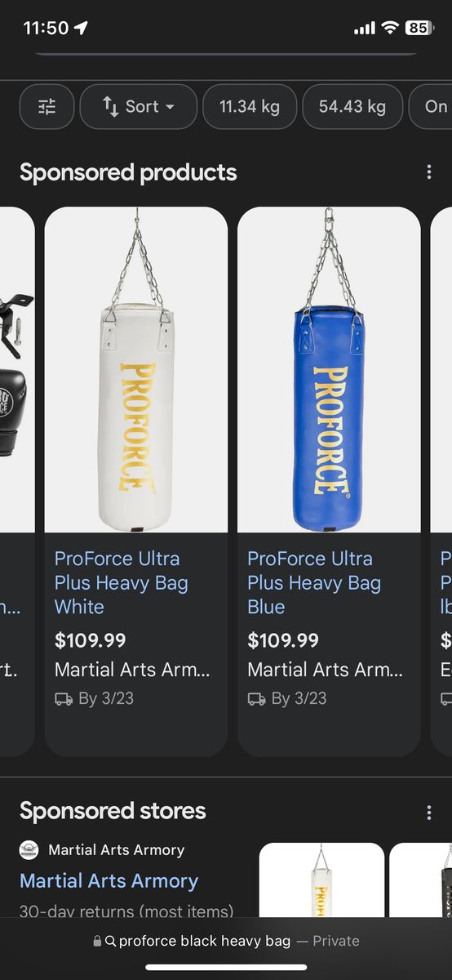The width and height of the screenshot is (452, 980).
Task: Tap the location arrow in status bar
Action: [x=81, y=28]
